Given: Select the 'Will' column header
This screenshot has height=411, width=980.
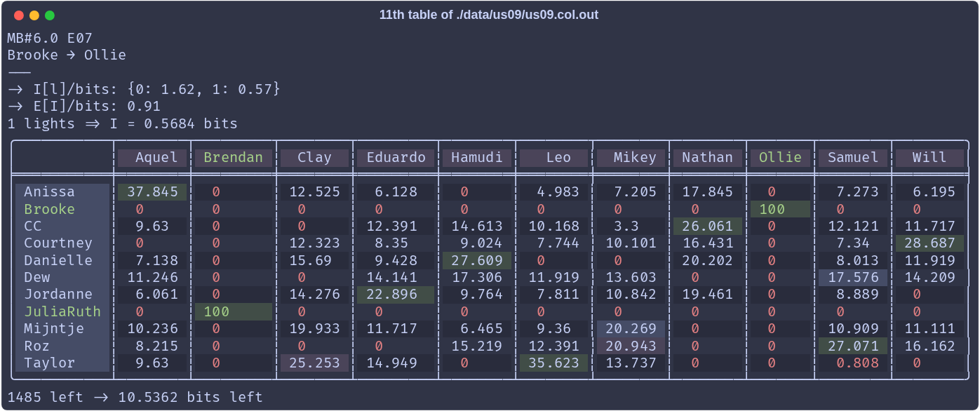Looking at the screenshot, I should pos(929,157).
